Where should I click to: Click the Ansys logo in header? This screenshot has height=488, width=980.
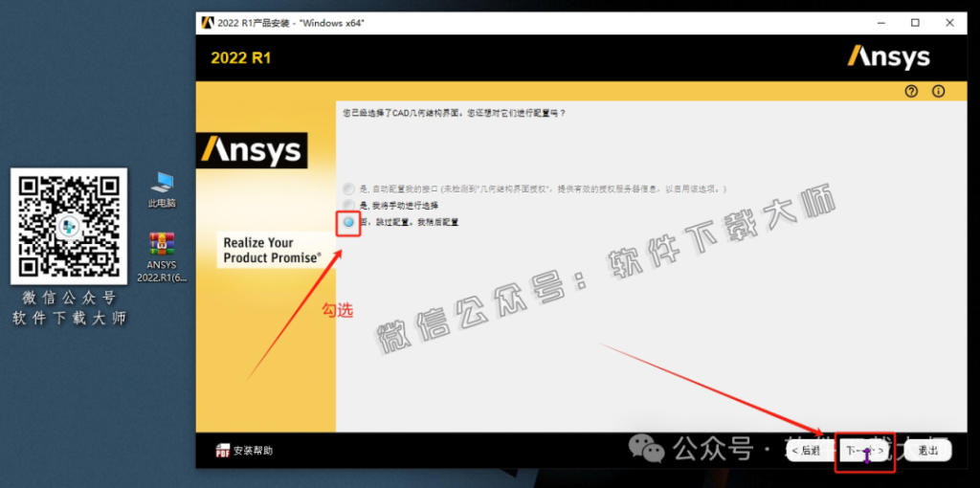click(x=888, y=57)
